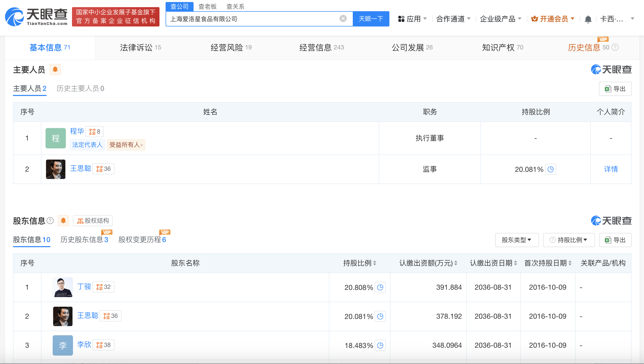Click the red 官方备案企业征信机构 banner

click(x=116, y=17)
